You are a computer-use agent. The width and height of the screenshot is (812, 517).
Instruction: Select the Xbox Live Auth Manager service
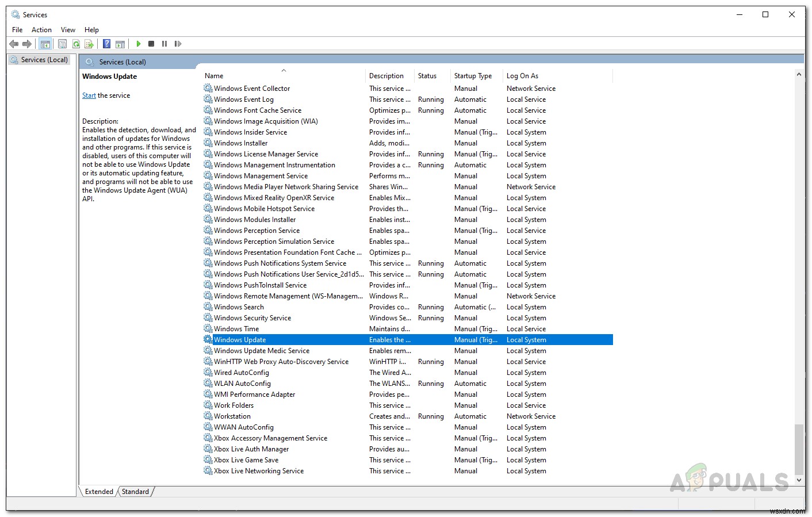coord(408,449)
